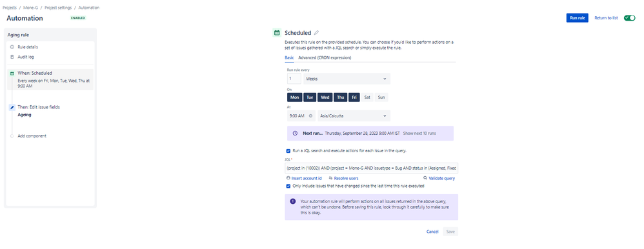The image size is (644, 249).
Task: Deselect the Mon day button
Action: [x=294, y=97]
